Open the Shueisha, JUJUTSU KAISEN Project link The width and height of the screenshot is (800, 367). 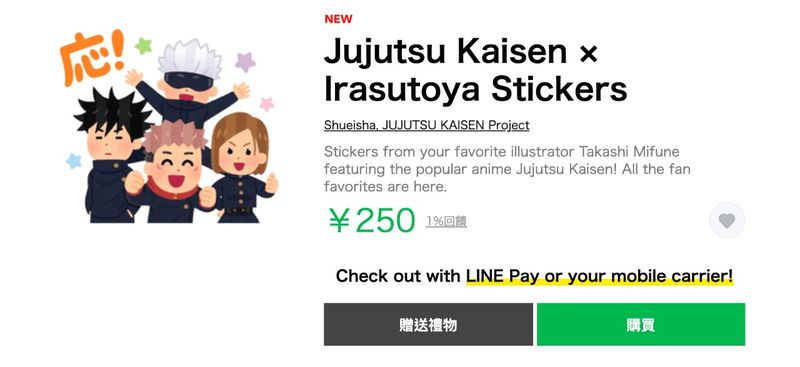coord(427,125)
